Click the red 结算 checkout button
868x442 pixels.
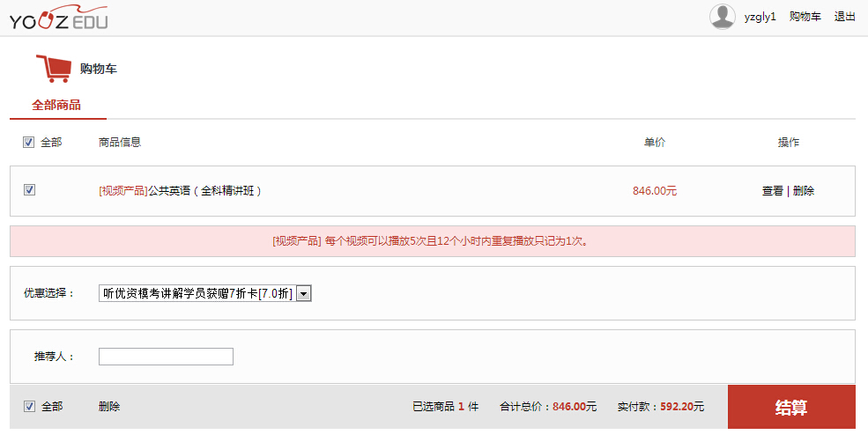click(791, 407)
